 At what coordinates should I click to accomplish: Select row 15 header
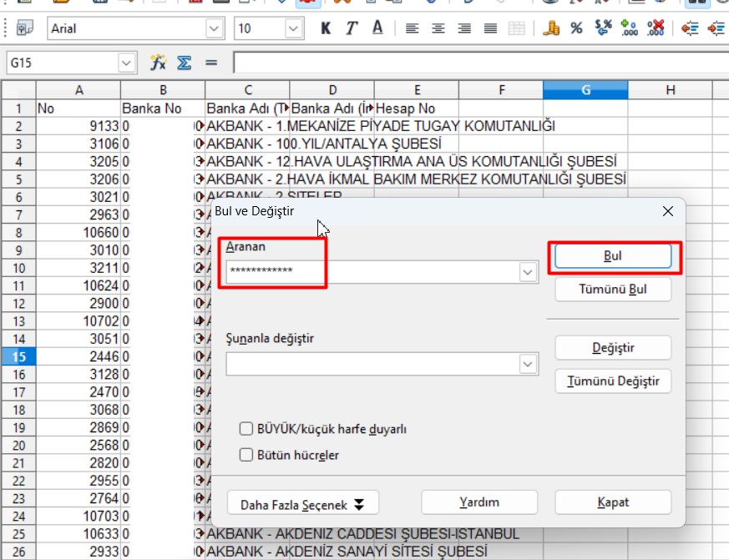(18, 356)
